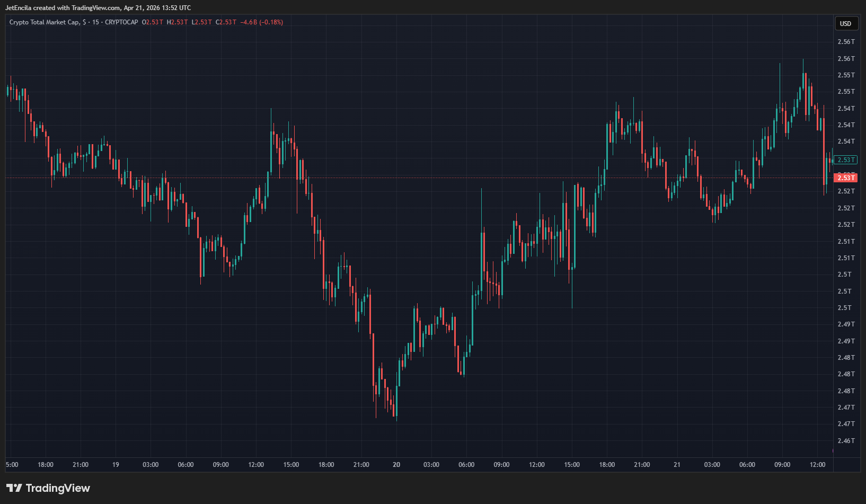Click the red 2.53T price label

tap(845, 178)
